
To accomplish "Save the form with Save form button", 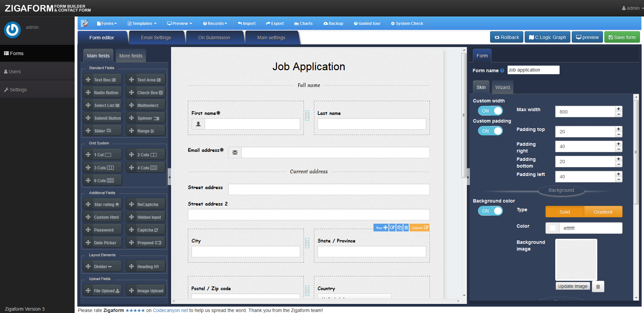I will (x=622, y=37).
